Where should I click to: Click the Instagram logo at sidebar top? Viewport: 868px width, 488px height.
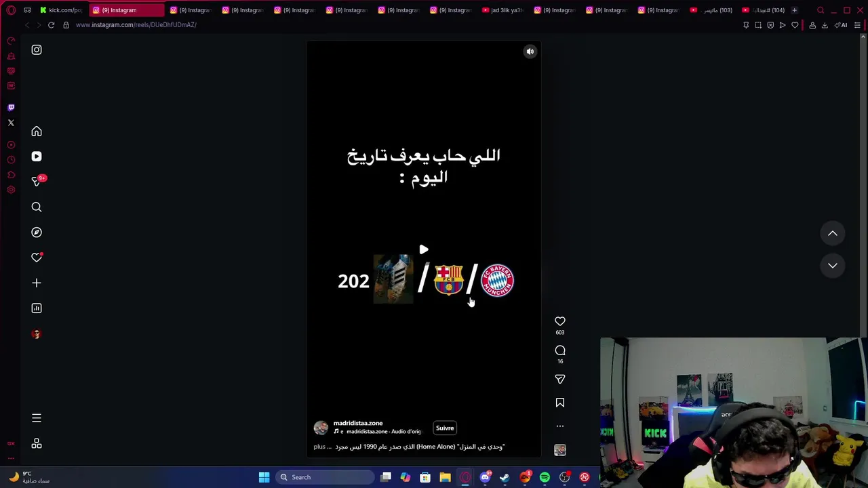pyautogui.click(x=37, y=50)
